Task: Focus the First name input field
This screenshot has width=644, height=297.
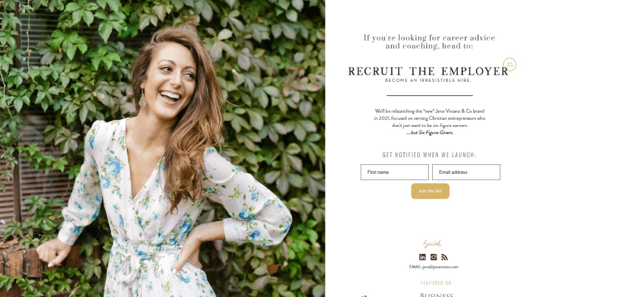Action: [395, 172]
